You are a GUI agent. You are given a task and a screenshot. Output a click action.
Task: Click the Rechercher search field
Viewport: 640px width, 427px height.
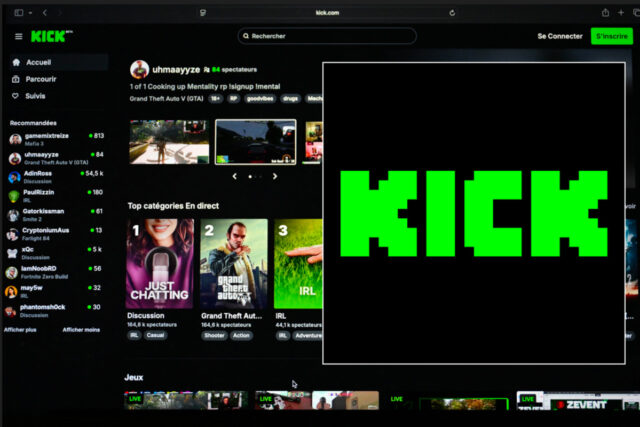coord(327,36)
